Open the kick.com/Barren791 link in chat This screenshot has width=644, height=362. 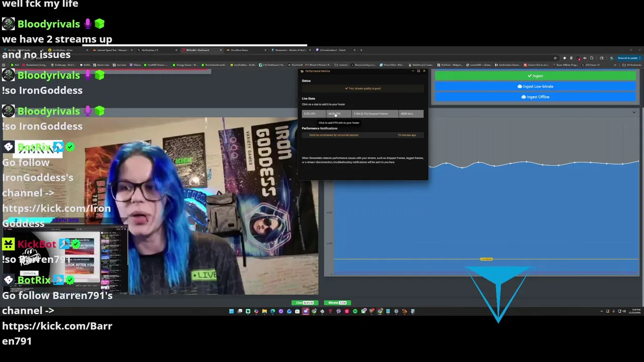click(57, 333)
